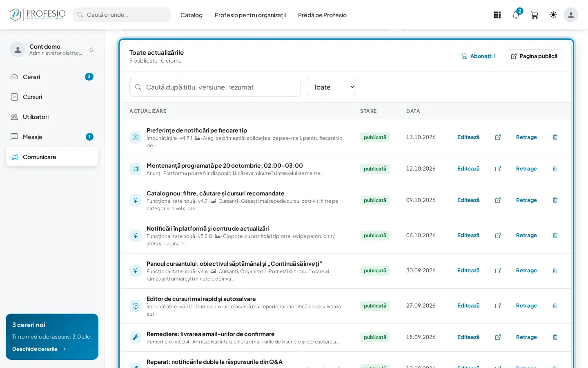Open Predă pe Profesio
This screenshot has width=588, height=368.
322,15
